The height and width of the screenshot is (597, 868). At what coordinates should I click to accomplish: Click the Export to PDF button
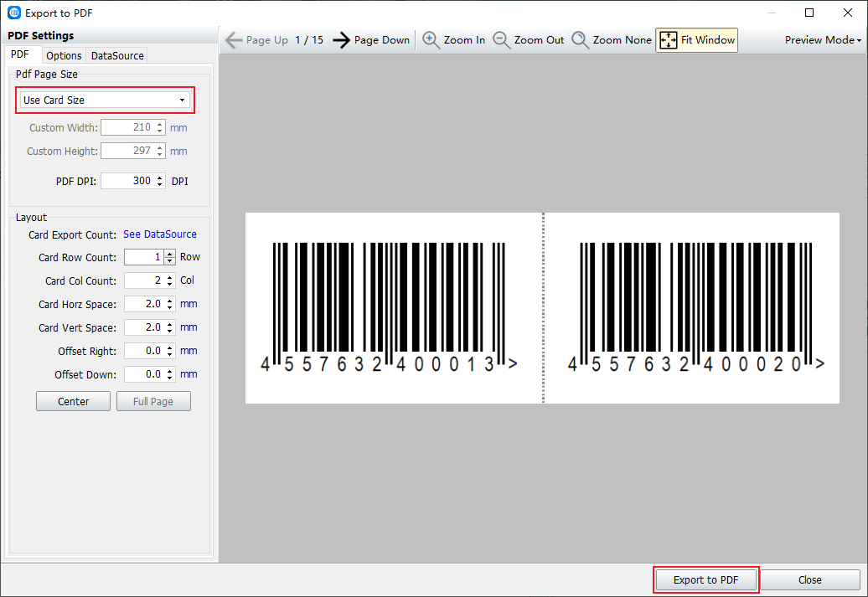(705, 580)
